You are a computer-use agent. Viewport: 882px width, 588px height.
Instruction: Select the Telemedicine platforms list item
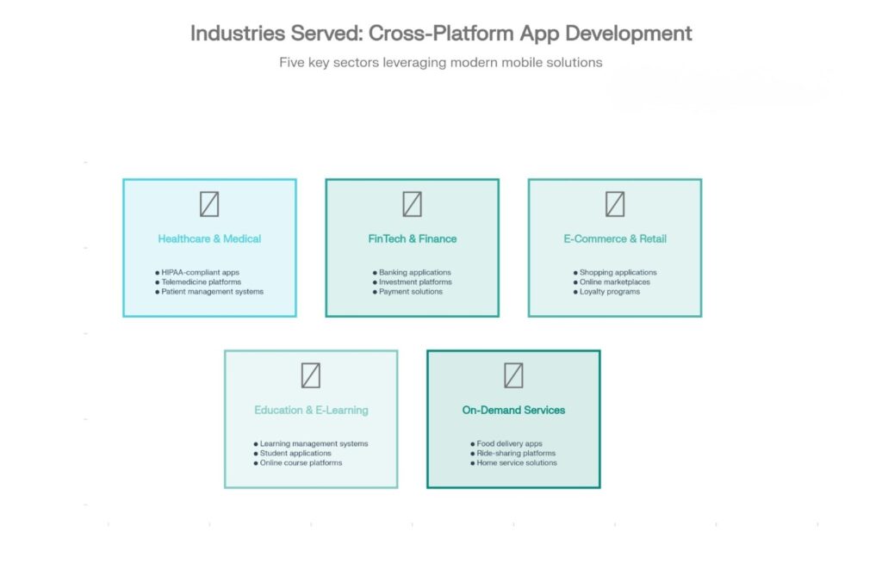pyautogui.click(x=201, y=282)
